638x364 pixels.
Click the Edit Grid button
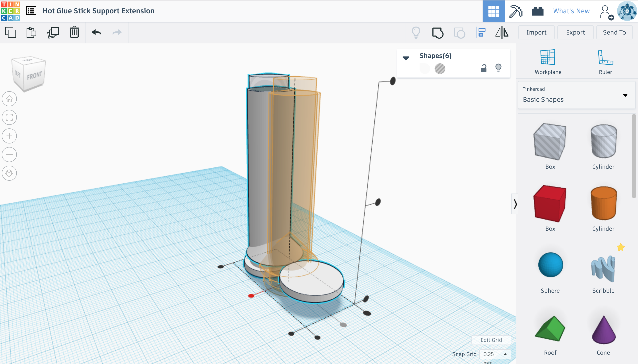click(491, 340)
